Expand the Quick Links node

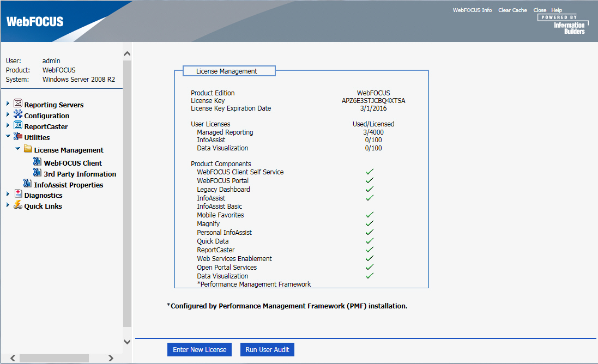click(8, 205)
